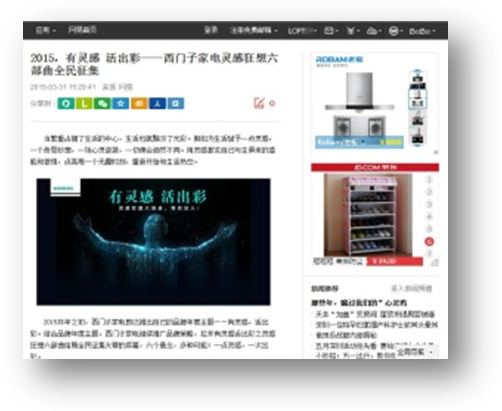Select slide 6 indicator on JD ad
Image resolution: width=502 pixels, height=411 pixels.
click(x=429, y=241)
